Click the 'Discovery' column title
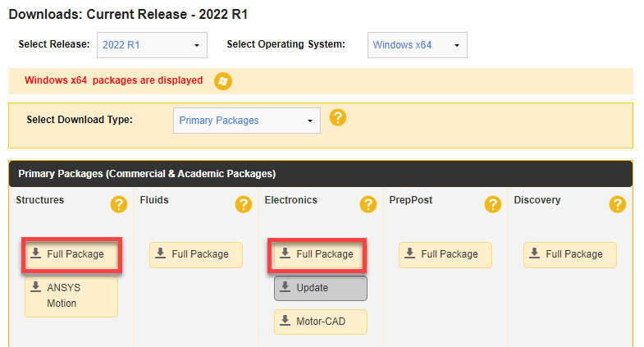The image size is (644, 347). [x=537, y=200]
